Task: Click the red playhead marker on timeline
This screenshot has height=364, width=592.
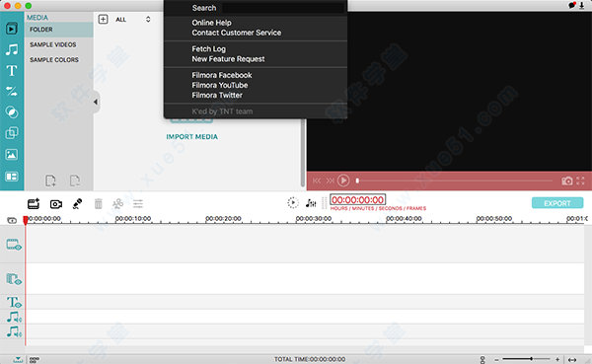Action: 26,220
